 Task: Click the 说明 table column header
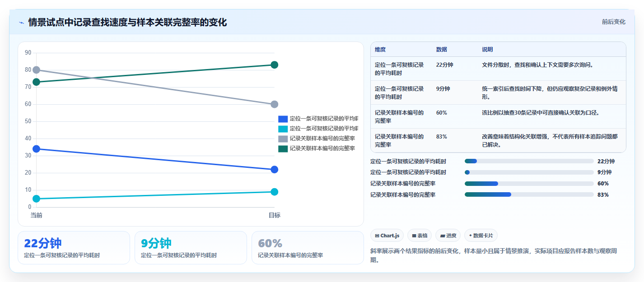point(488,50)
